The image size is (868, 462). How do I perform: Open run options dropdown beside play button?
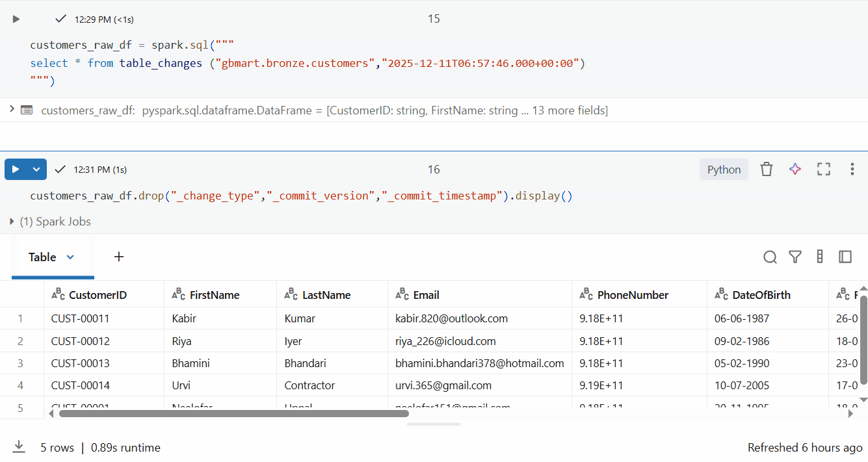click(x=37, y=170)
